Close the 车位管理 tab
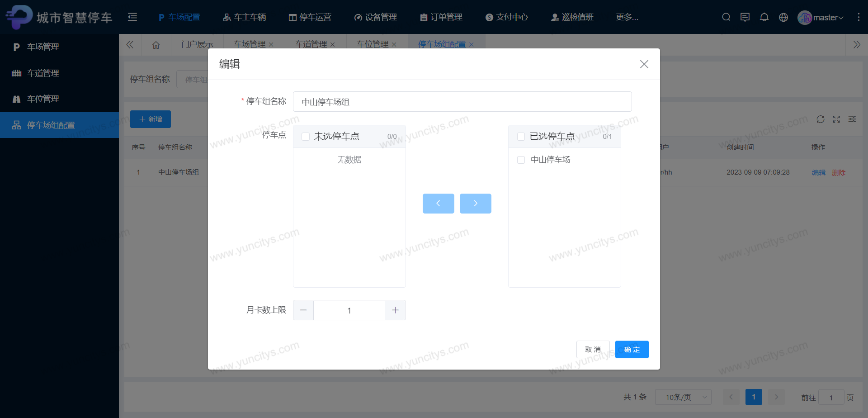The height and width of the screenshot is (418, 868). click(x=394, y=44)
